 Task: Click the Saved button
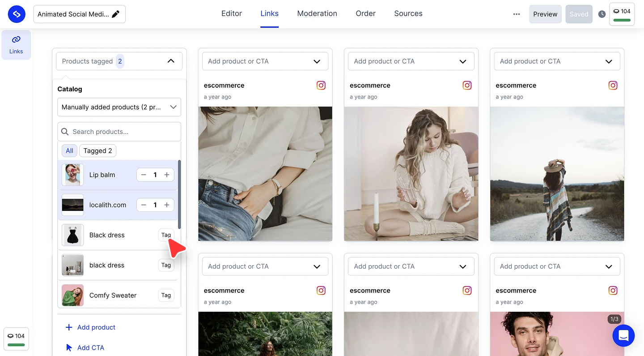click(x=579, y=14)
